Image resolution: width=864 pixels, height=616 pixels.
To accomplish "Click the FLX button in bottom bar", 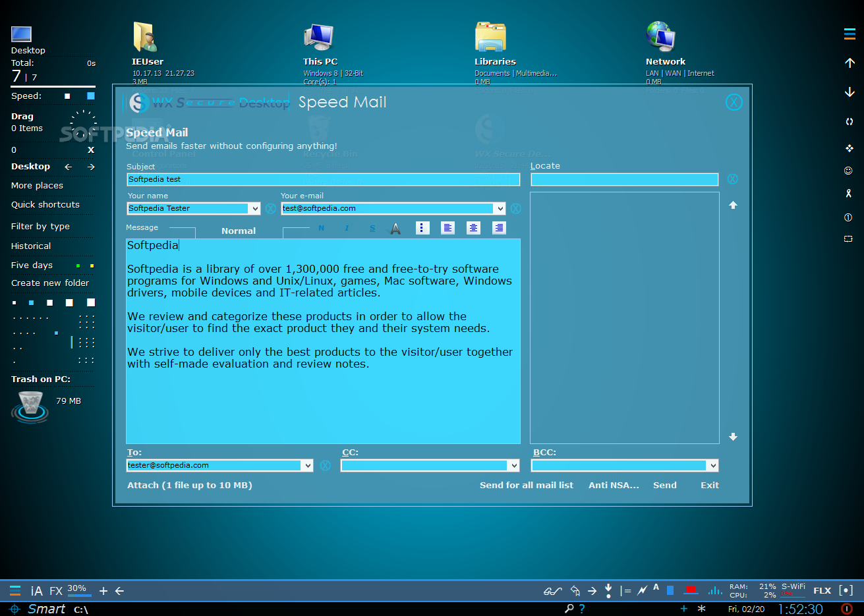I will coord(822,591).
